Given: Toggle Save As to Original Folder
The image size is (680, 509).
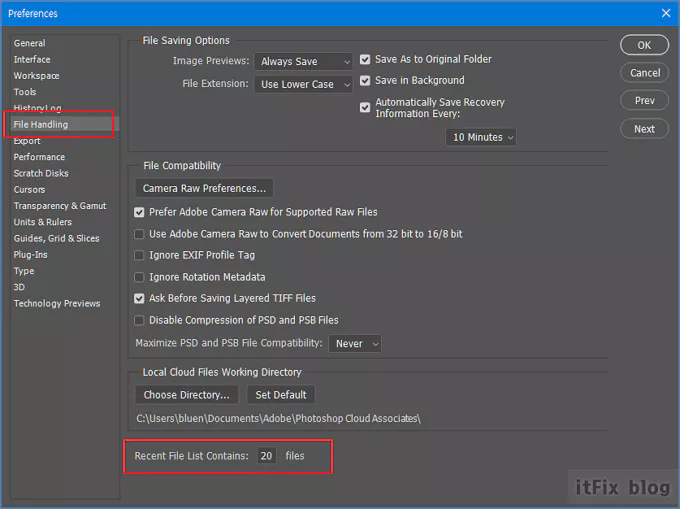Looking at the screenshot, I should (x=365, y=59).
